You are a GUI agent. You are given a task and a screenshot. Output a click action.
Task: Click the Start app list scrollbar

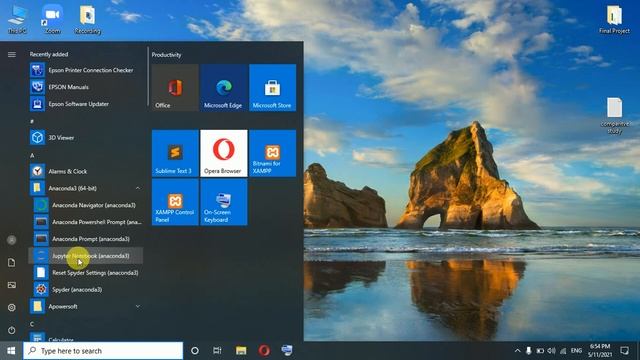[x=148, y=77]
